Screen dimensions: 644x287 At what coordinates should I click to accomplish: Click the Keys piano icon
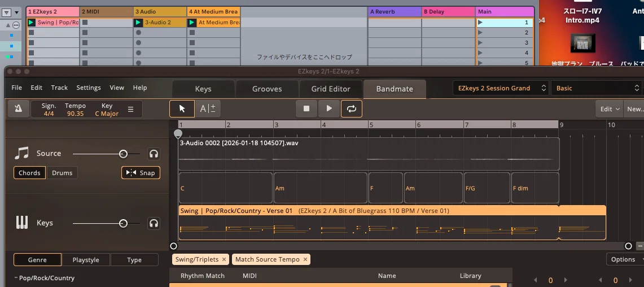click(22, 223)
